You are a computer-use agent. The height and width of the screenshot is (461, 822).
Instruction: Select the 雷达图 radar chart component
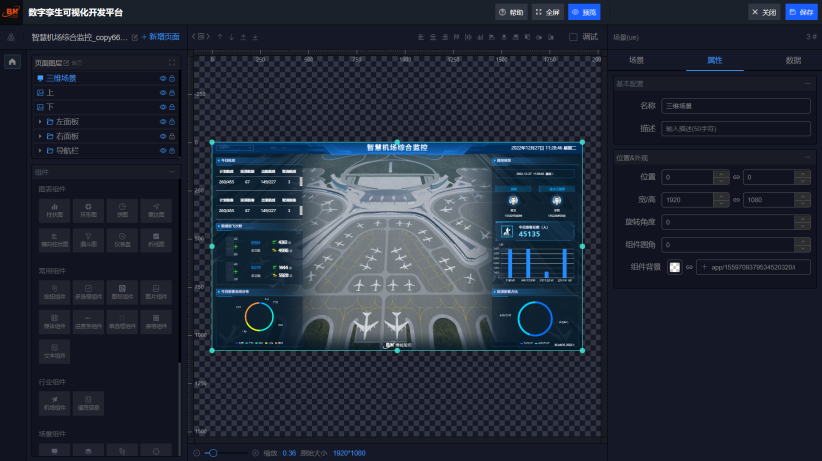pyautogui.click(x=155, y=210)
